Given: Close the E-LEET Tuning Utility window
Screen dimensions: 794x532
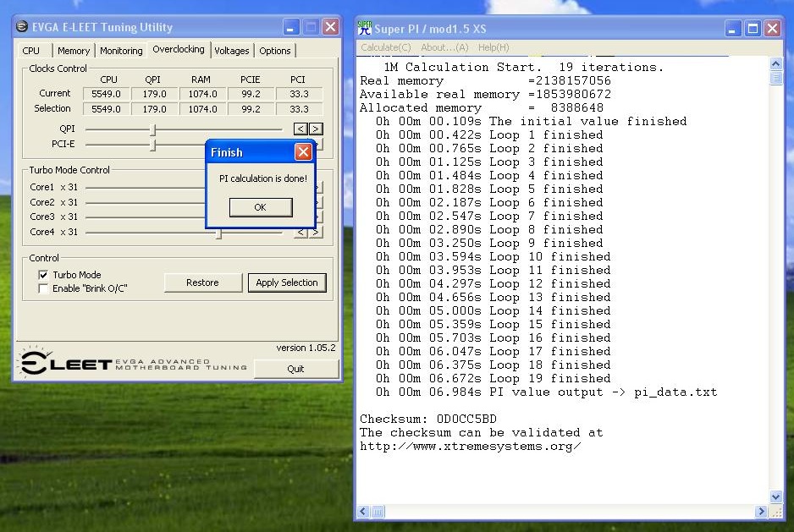Looking at the screenshot, I should click(331, 27).
